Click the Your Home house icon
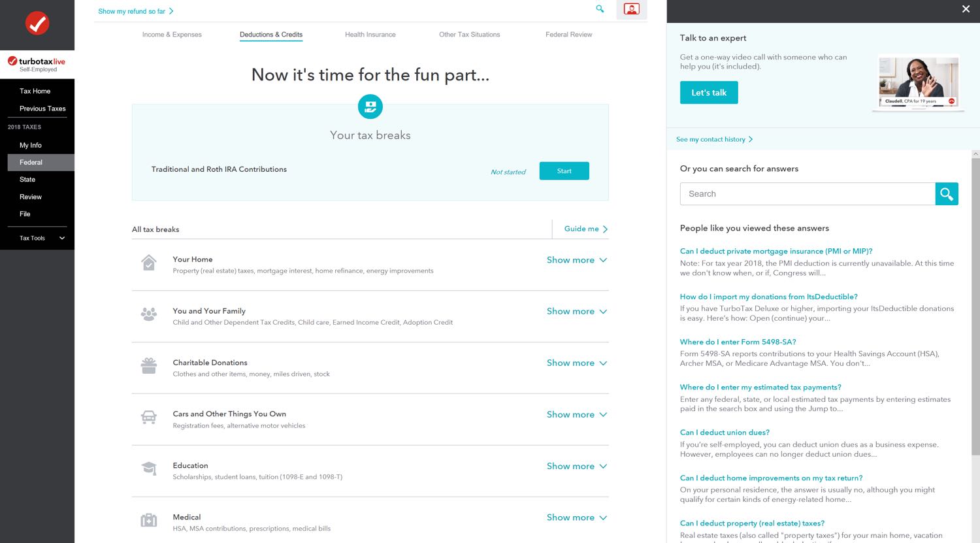 149,263
